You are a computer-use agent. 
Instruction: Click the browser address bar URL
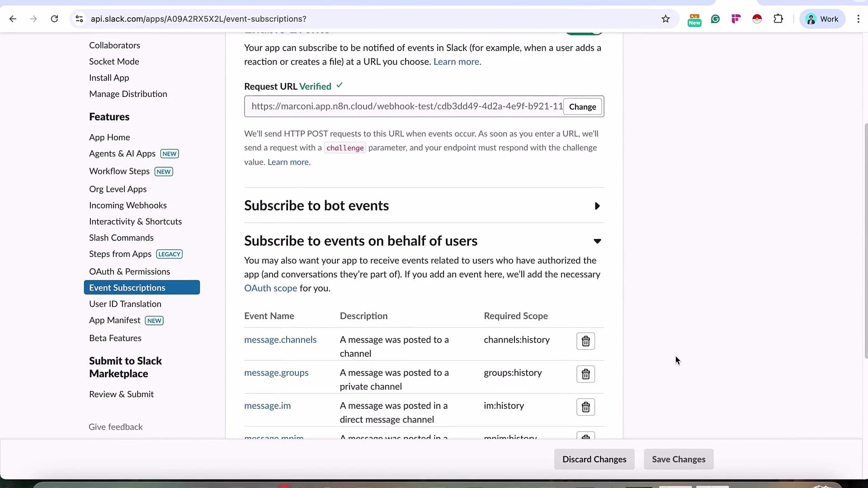(198, 19)
